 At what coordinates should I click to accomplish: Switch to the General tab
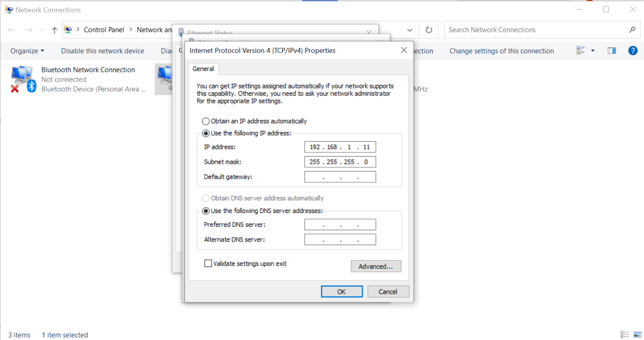pos(203,69)
